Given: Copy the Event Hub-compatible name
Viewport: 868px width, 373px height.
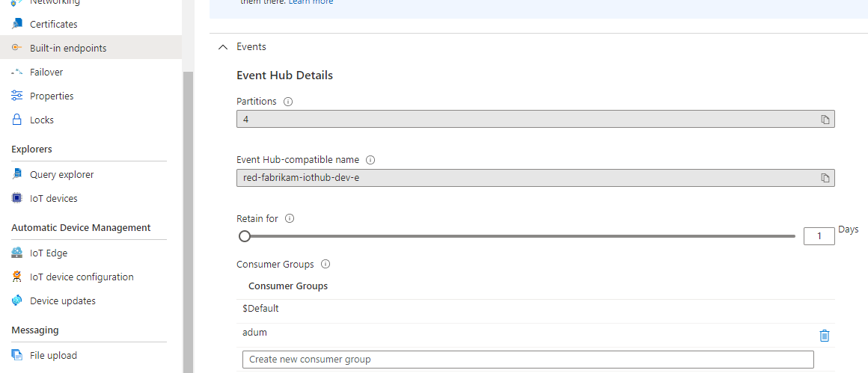Looking at the screenshot, I should pos(825,177).
